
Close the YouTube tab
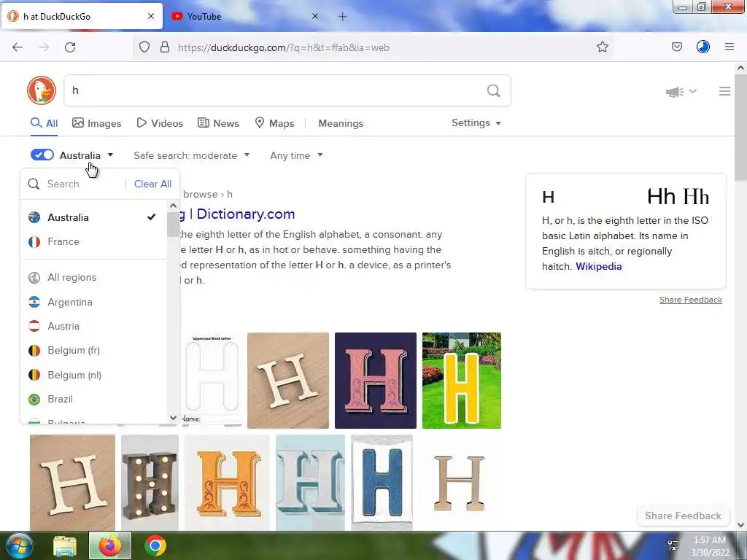coord(315,16)
